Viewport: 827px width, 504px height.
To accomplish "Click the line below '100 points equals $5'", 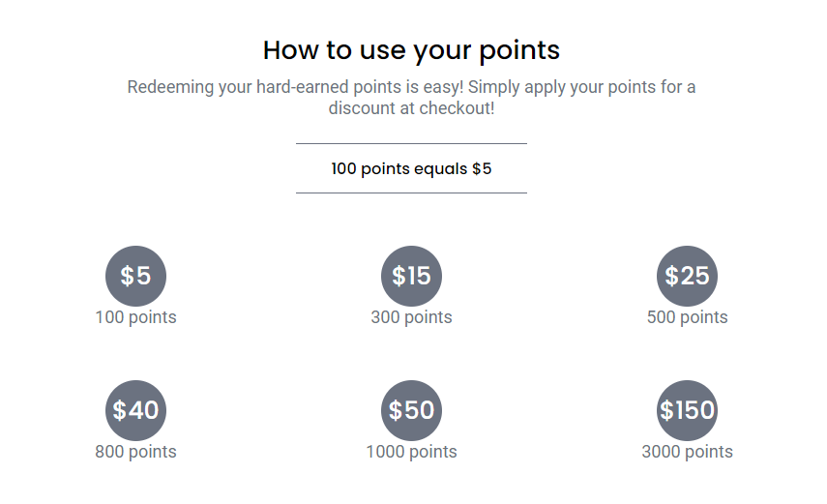I will point(411,193).
